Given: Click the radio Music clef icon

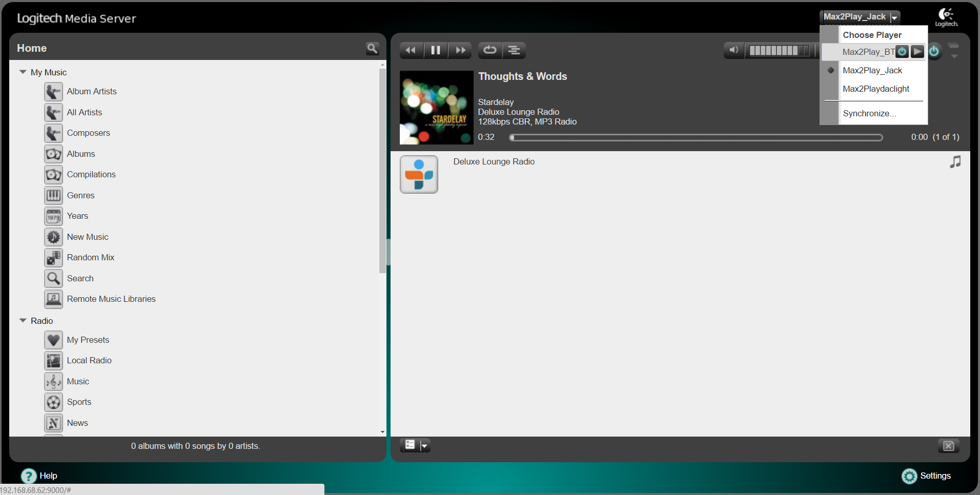Looking at the screenshot, I should coord(53,381).
